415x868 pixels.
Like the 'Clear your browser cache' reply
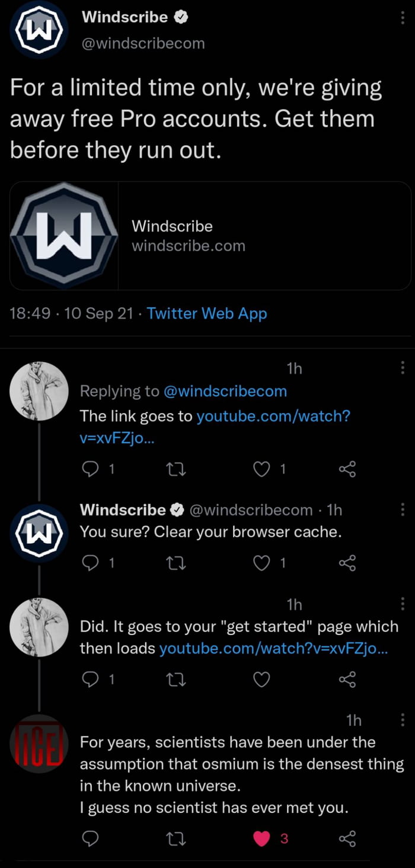pyautogui.click(x=261, y=564)
